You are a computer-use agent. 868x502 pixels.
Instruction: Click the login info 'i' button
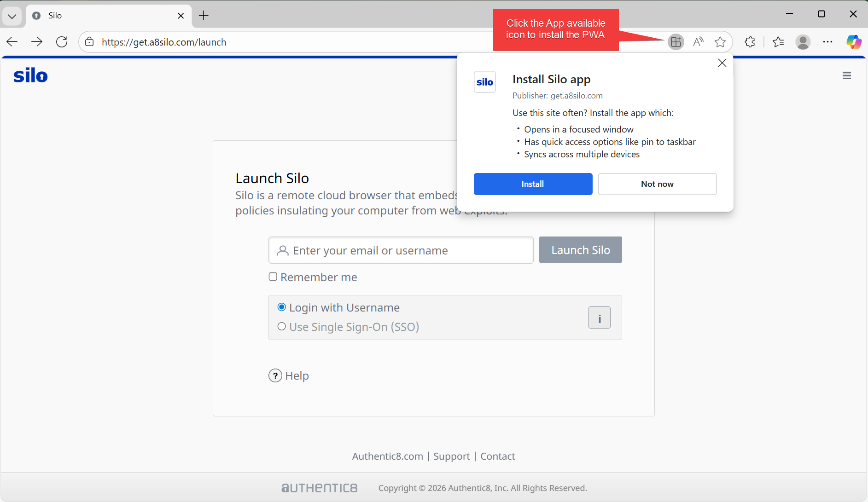click(599, 317)
